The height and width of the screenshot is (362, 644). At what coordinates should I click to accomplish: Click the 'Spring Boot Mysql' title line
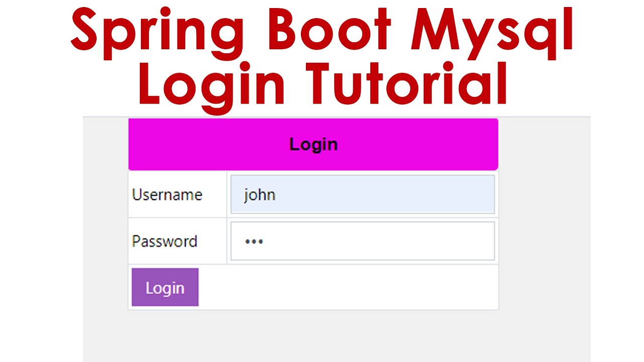click(x=322, y=31)
